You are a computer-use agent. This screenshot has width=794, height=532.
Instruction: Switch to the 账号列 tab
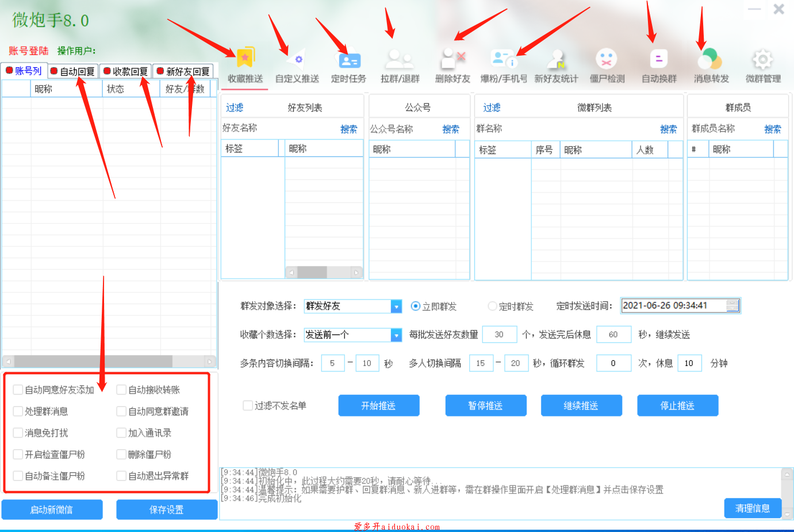[x=24, y=71]
